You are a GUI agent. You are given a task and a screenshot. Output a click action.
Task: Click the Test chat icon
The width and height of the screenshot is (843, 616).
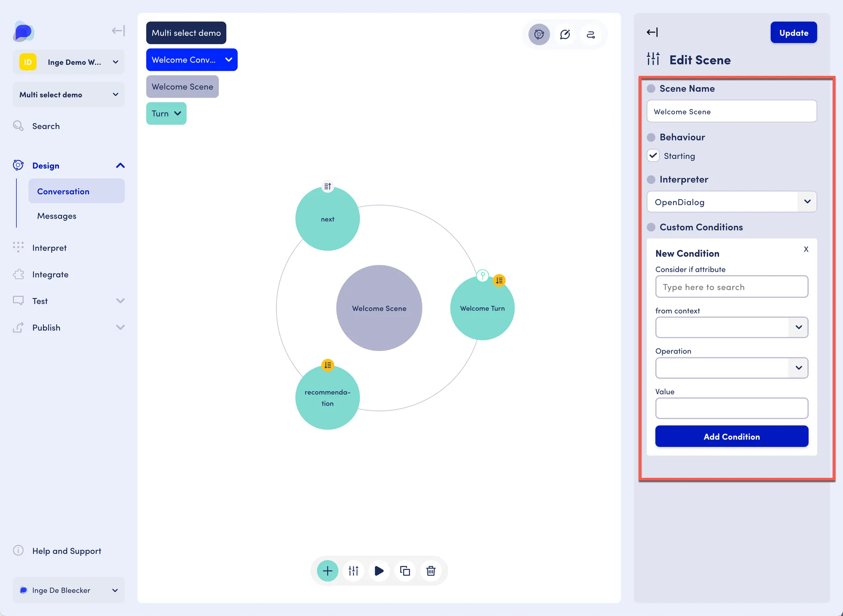pyautogui.click(x=18, y=300)
